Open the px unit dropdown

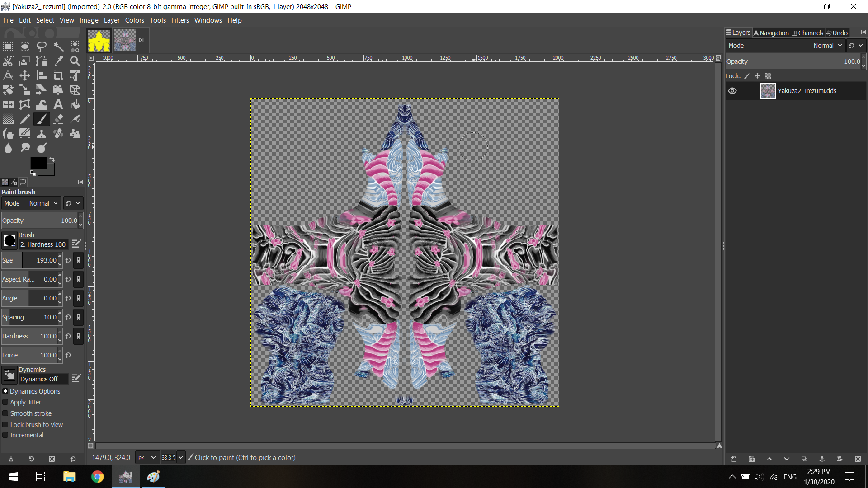tap(147, 458)
